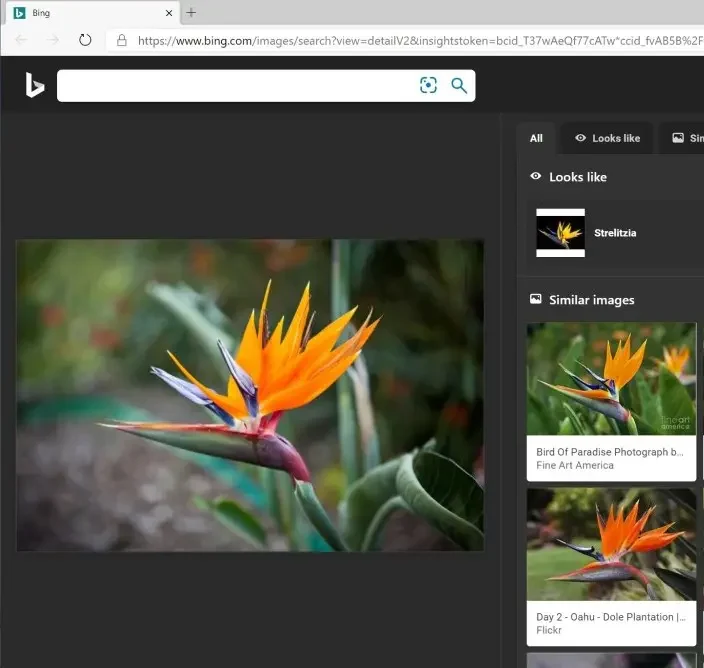704x668 pixels.
Task: Switch to the Looks like tab
Action: pyautogui.click(x=607, y=138)
